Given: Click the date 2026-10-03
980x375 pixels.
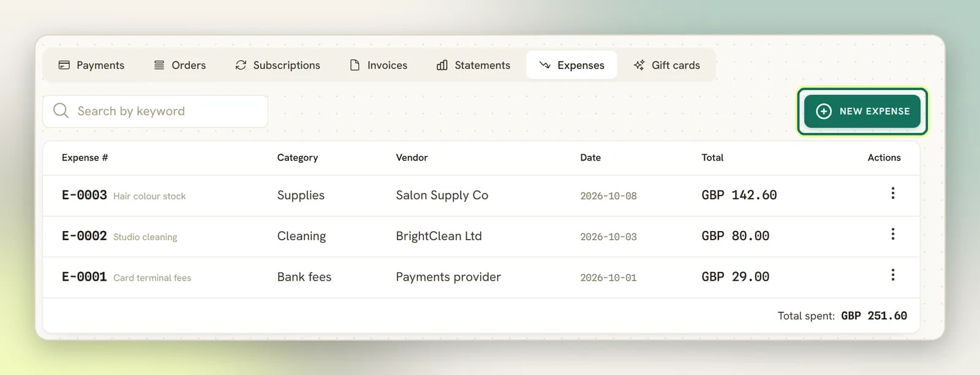Looking at the screenshot, I should (x=608, y=237).
